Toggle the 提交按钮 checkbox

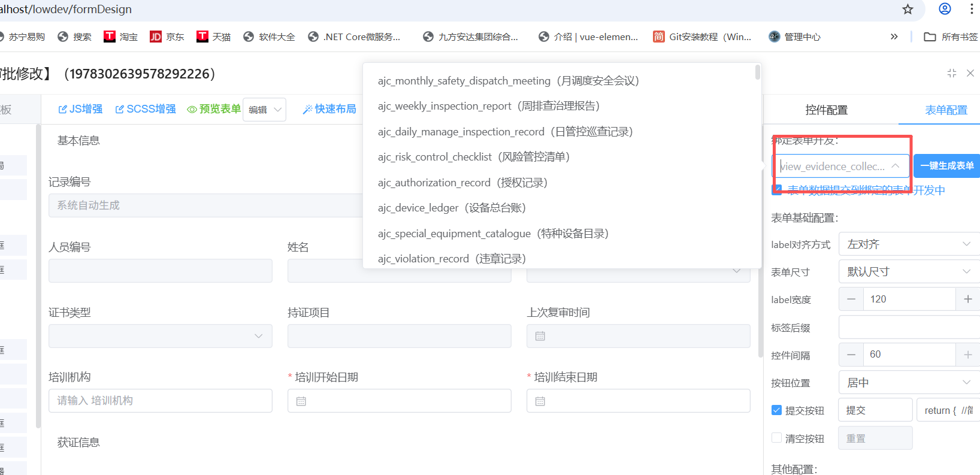pos(777,410)
